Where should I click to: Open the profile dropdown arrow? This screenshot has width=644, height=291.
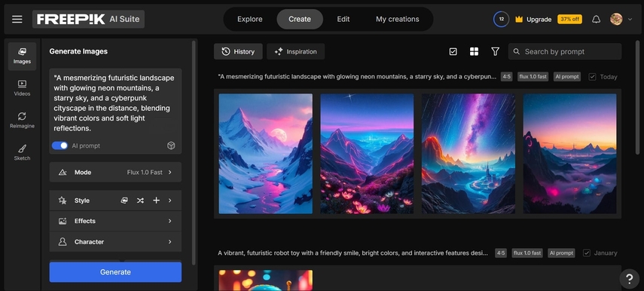(x=630, y=20)
